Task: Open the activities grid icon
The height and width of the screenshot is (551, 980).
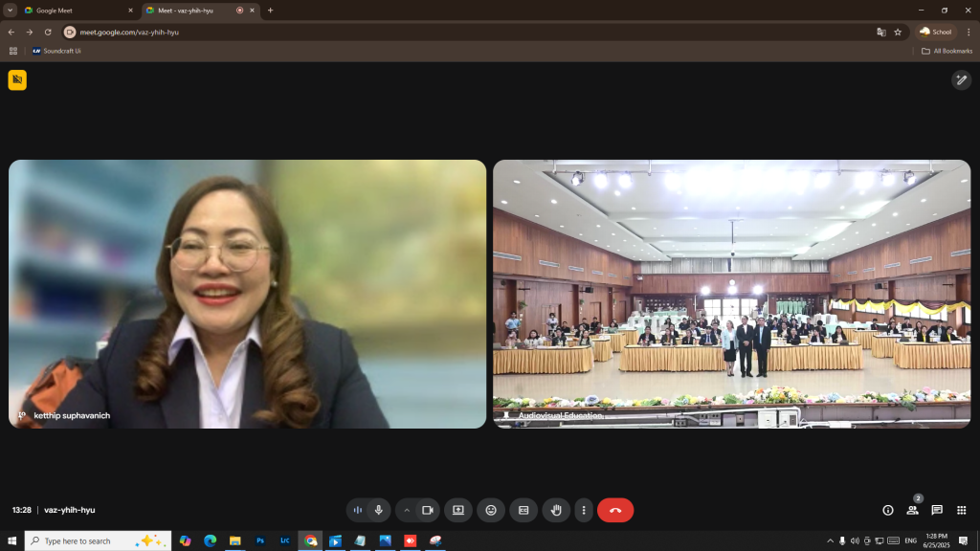Action: click(962, 510)
